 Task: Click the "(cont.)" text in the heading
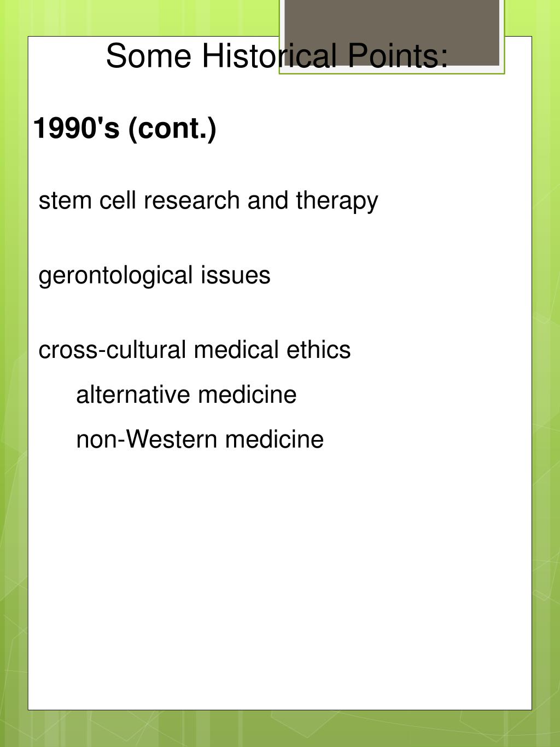[172, 129]
